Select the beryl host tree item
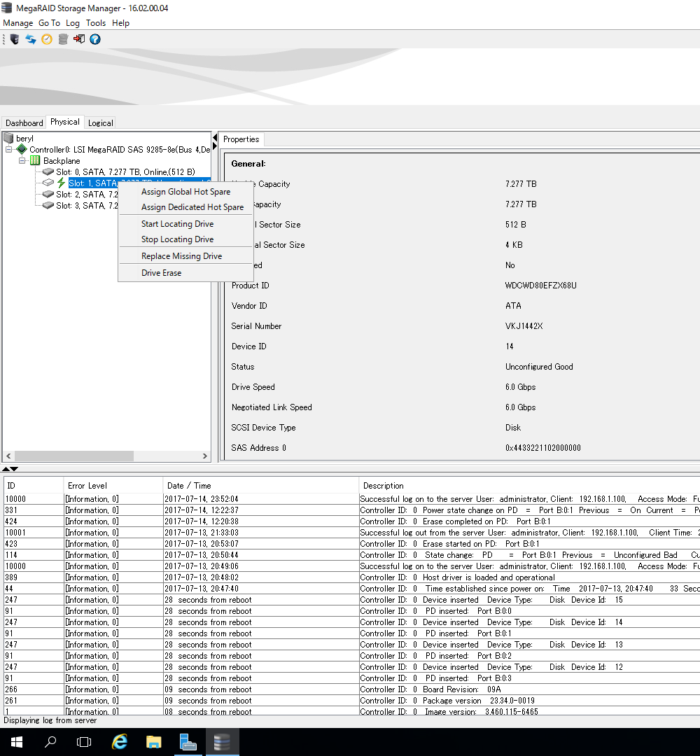 24,139
